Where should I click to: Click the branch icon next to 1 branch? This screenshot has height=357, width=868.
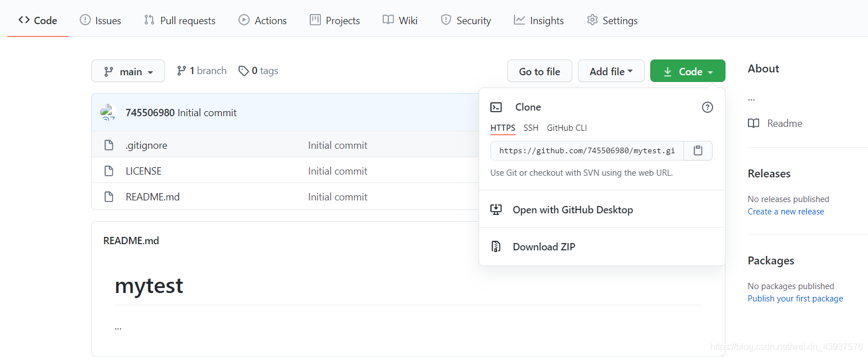(x=181, y=71)
